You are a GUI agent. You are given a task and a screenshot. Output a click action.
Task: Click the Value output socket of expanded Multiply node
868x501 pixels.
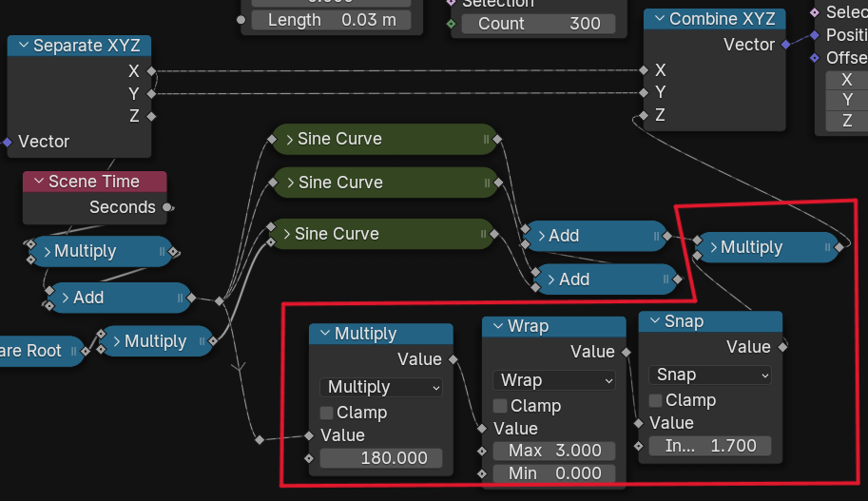(453, 359)
